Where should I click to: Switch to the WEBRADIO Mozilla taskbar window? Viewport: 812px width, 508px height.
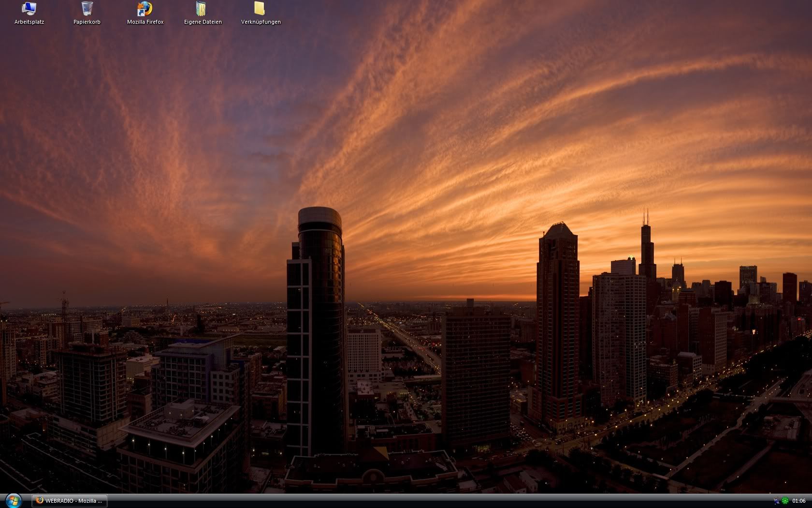pos(70,501)
